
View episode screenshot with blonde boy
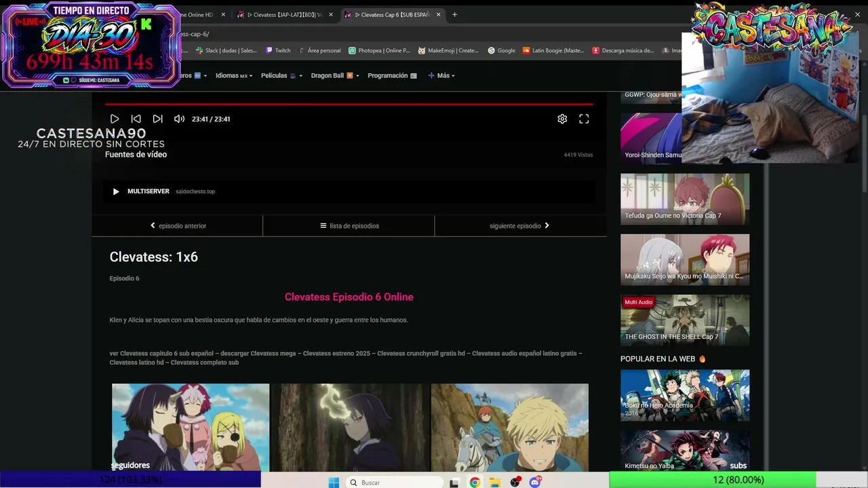coord(510,428)
